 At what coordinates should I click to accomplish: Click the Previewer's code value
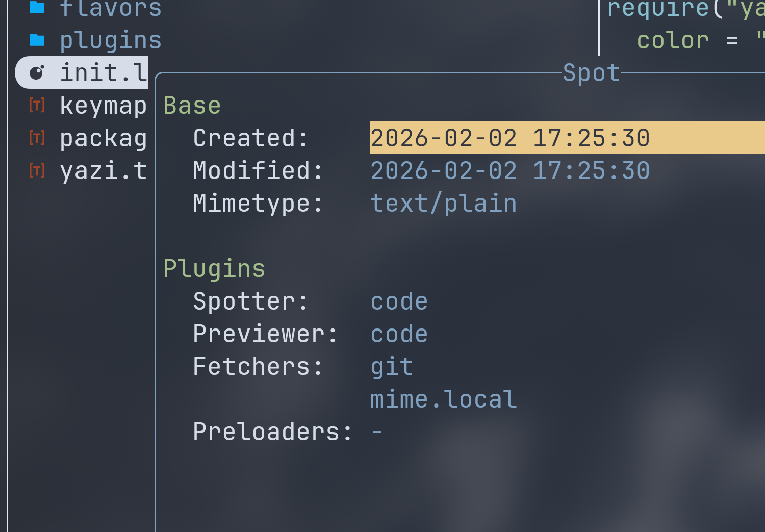(399, 334)
